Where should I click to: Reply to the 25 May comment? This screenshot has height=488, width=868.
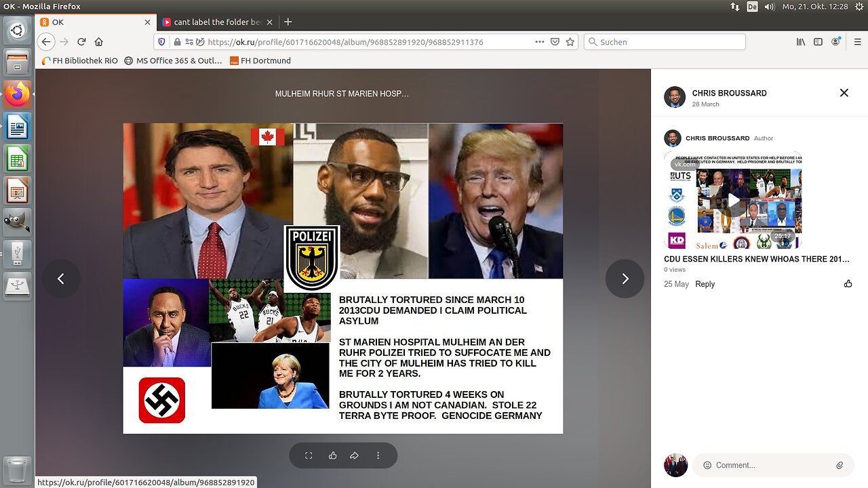pos(705,284)
